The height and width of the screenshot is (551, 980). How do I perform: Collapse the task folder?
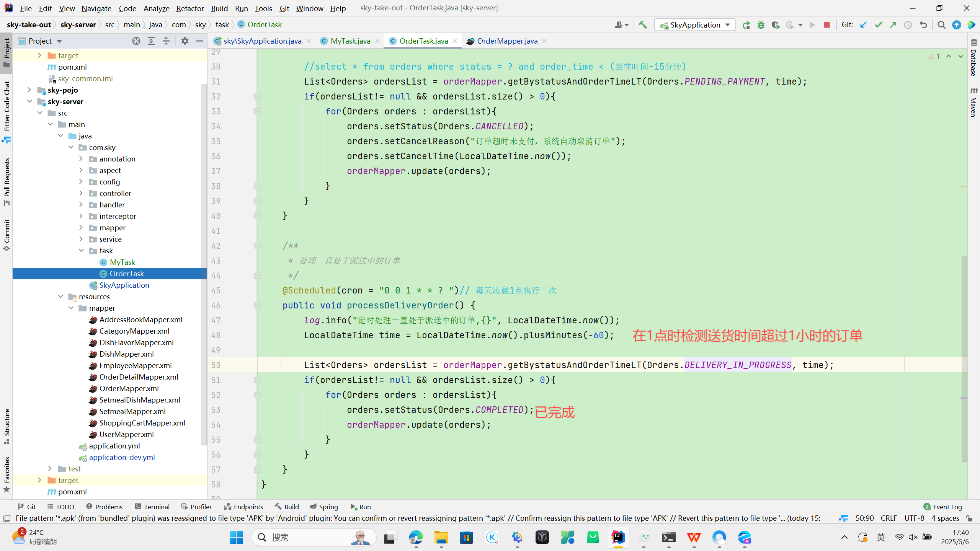click(x=81, y=251)
